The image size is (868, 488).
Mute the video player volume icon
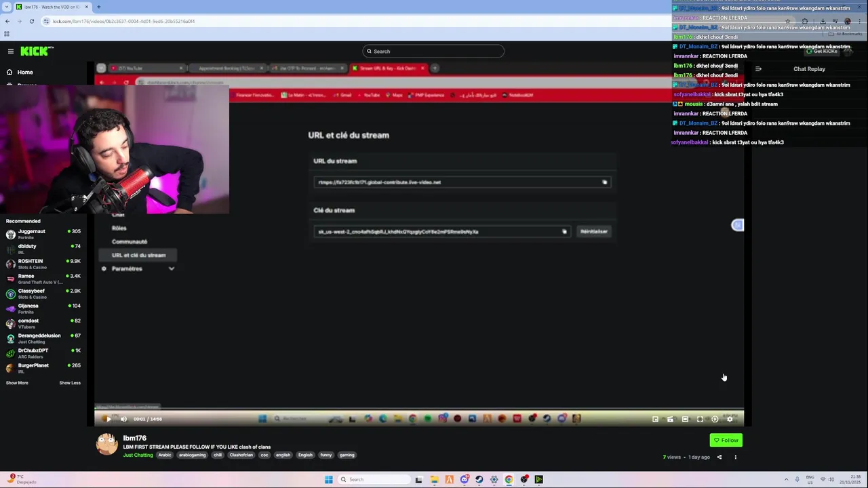(x=123, y=419)
